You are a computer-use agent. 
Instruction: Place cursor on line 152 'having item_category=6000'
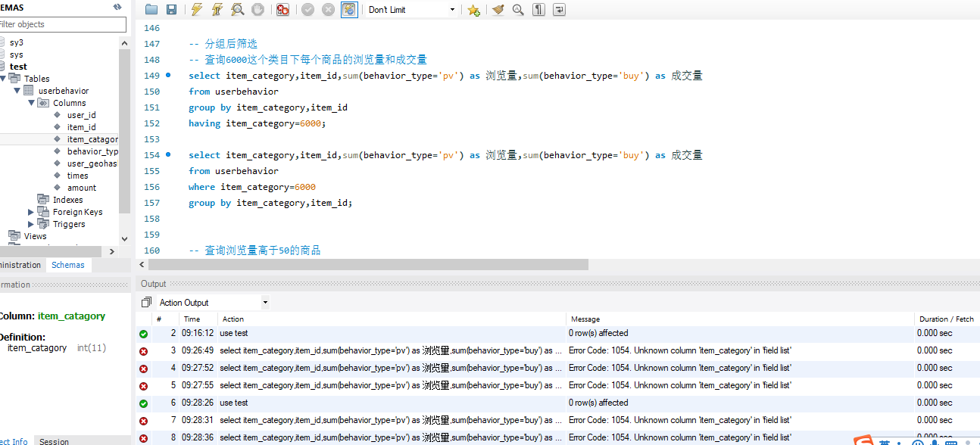pos(257,123)
